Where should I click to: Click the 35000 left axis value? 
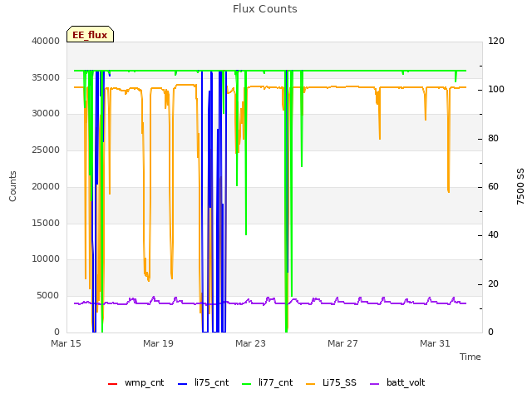[x=46, y=77]
